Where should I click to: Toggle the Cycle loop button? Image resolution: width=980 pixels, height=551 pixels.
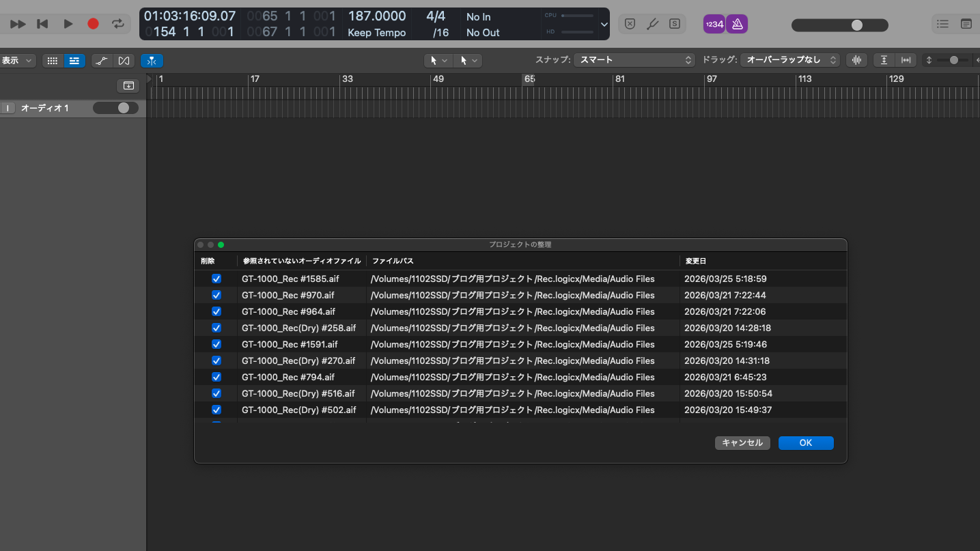pyautogui.click(x=118, y=24)
